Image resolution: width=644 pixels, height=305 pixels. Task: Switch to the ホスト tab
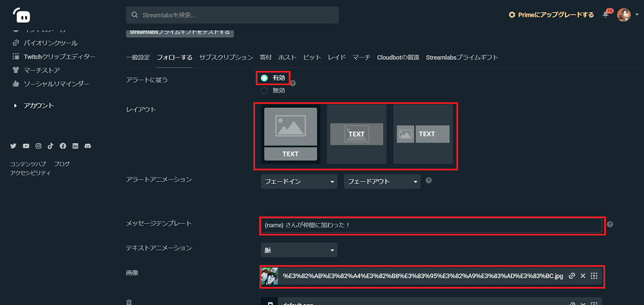(x=287, y=57)
